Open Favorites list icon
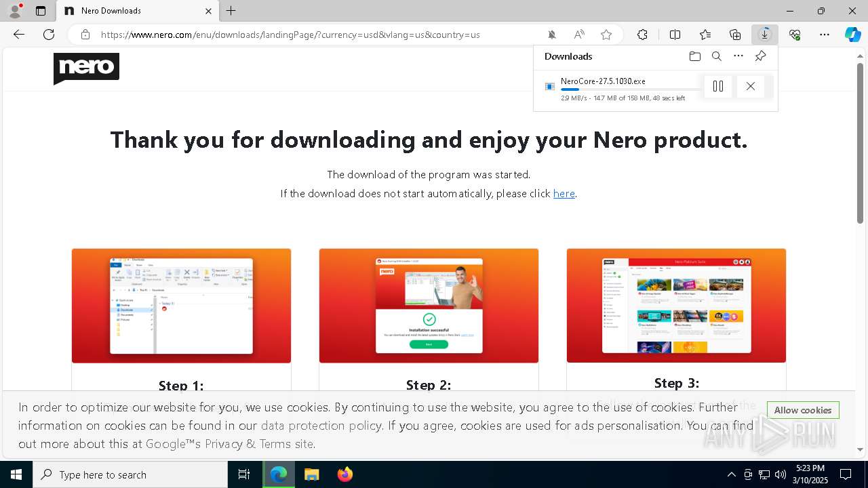The width and height of the screenshot is (868, 488). click(x=705, y=35)
